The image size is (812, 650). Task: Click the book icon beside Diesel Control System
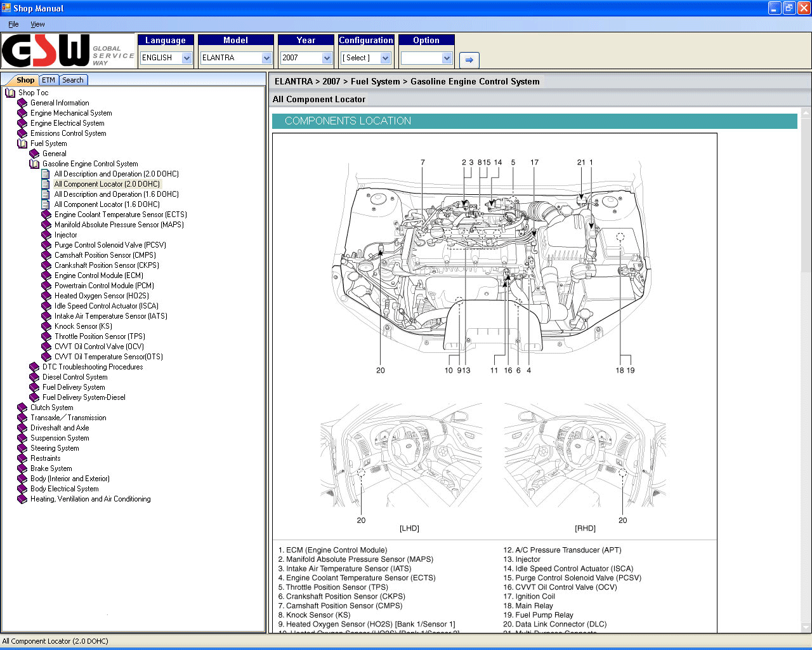pos(34,377)
